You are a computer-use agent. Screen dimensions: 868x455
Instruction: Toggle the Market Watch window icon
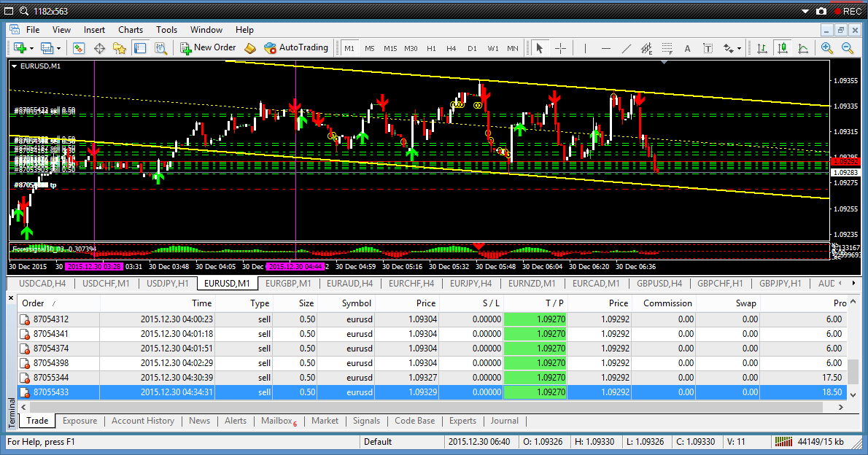click(x=79, y=48)
